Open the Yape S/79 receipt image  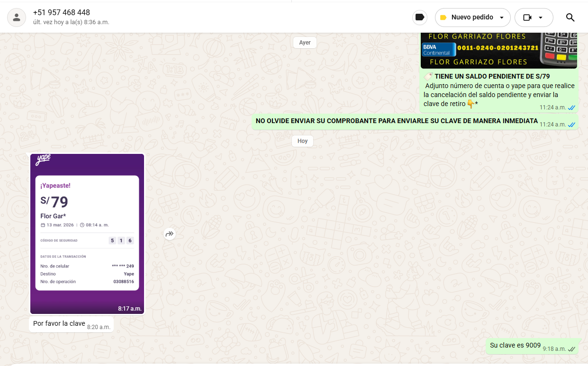click(87, 233)
